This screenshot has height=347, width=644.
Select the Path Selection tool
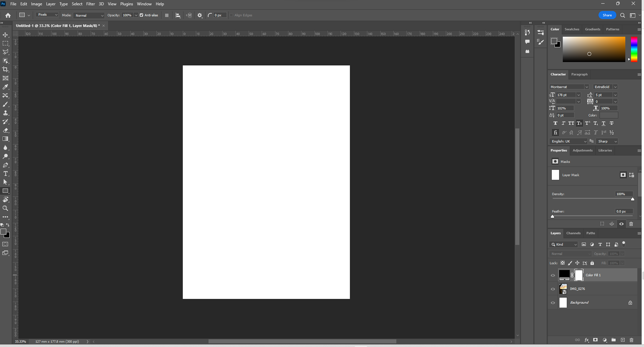[x=5, y=182]
